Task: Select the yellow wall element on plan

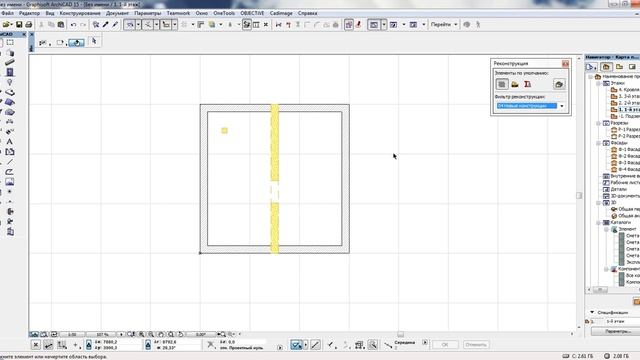Action: click(275, 178)
